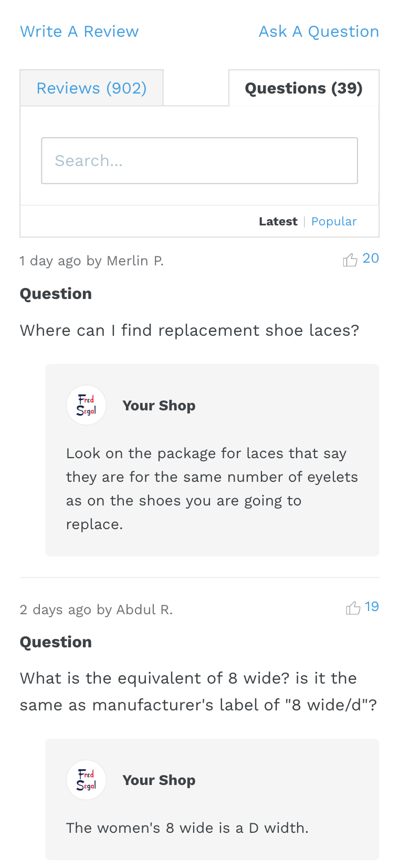Upvote Merlin P.'s shoe laces question

point(350,260)
